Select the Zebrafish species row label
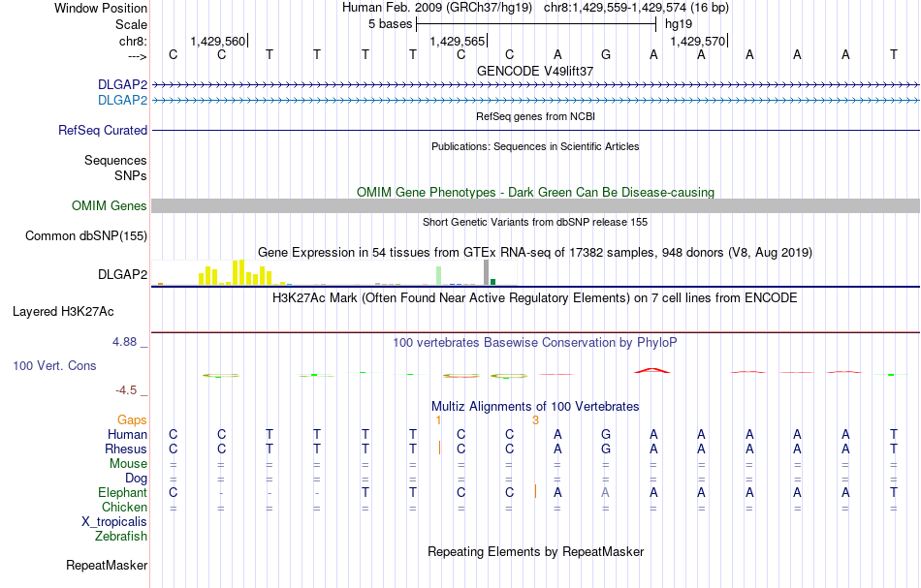The image size is (921, 588). (121, 536)
